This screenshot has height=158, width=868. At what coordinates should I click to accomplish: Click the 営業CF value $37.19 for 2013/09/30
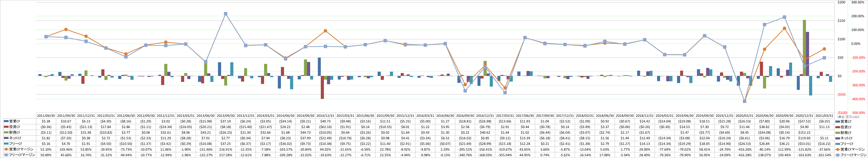pos(226,121)
